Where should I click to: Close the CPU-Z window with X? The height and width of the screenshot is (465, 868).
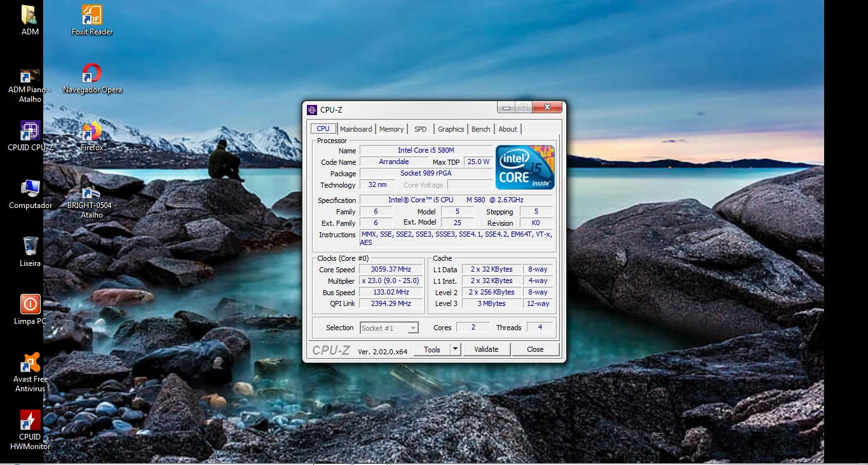[547, 107]
